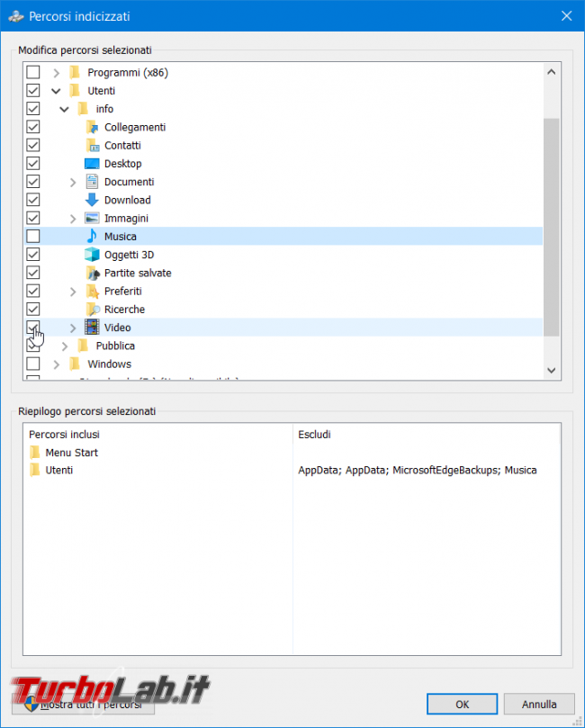Click the Collegamenti shortcut folder icon
585x728 pixels.
pyautogui.click(x=92, y=127)
